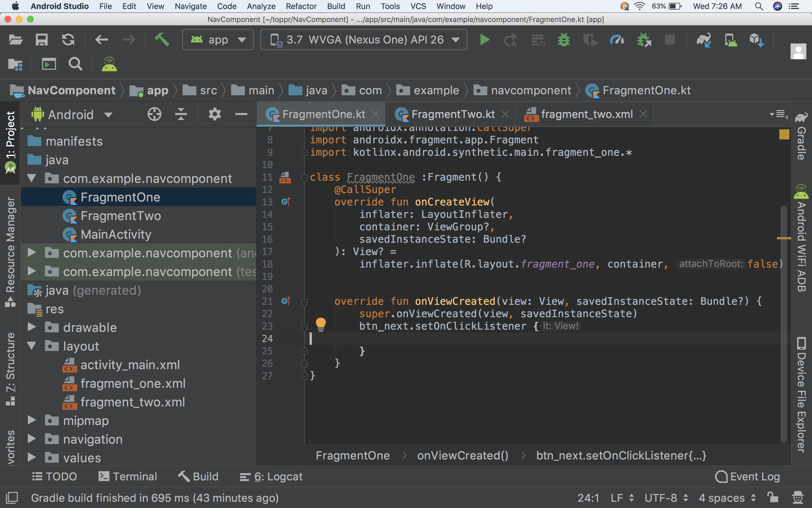Open the Build menu
Image resolution: width=812 pixels, height=508 pixels.
[x=336, y=6]
